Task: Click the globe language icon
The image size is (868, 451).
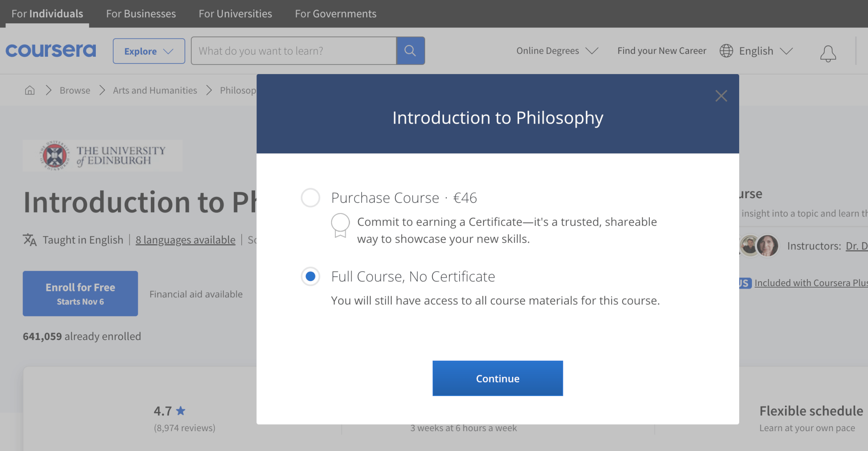Action: [726, 51]
